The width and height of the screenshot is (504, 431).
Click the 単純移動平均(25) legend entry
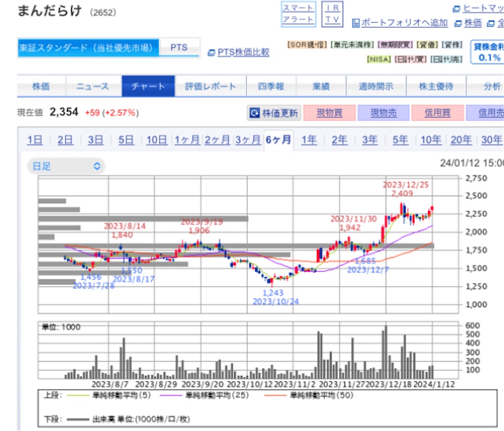click(x=204, y=395)
